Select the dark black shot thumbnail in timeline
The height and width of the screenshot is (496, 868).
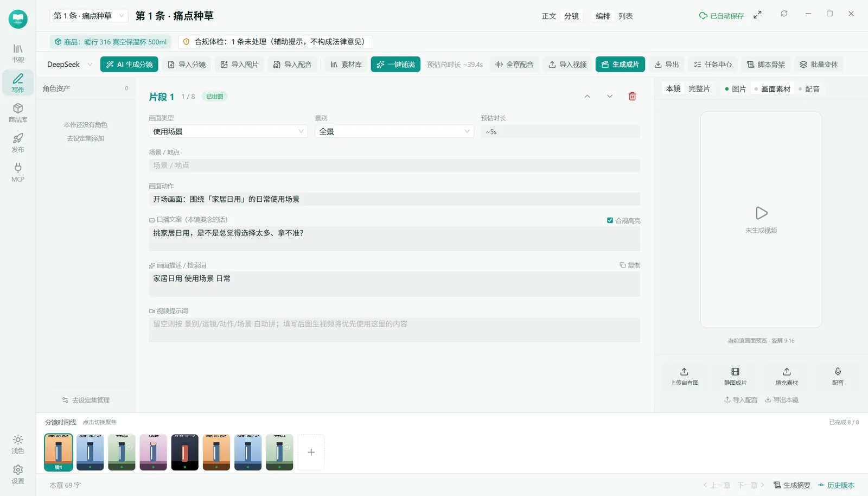[185, 452]
